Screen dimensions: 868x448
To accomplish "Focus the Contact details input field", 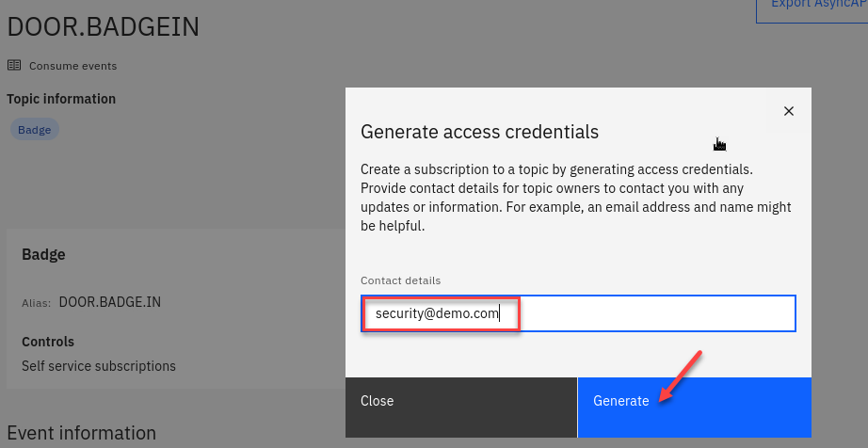I will pyautogui.click(x=578, y=313).
